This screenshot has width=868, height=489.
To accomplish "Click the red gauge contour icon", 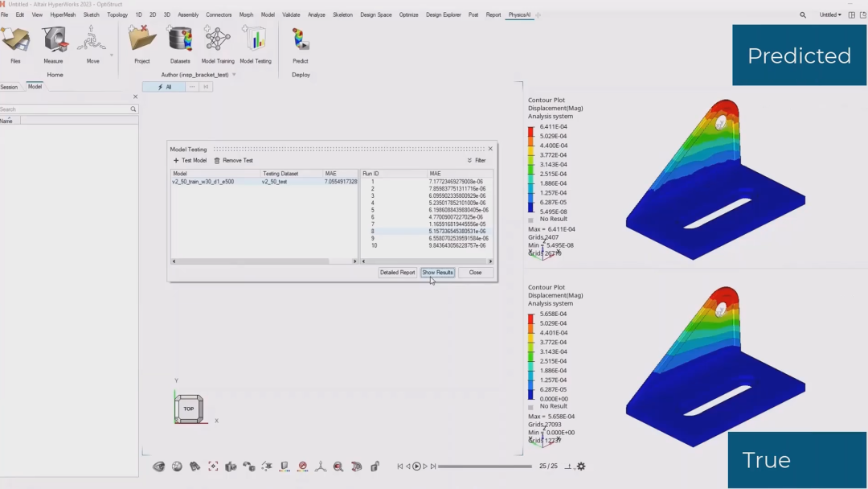I will click(x=303, y=466).
